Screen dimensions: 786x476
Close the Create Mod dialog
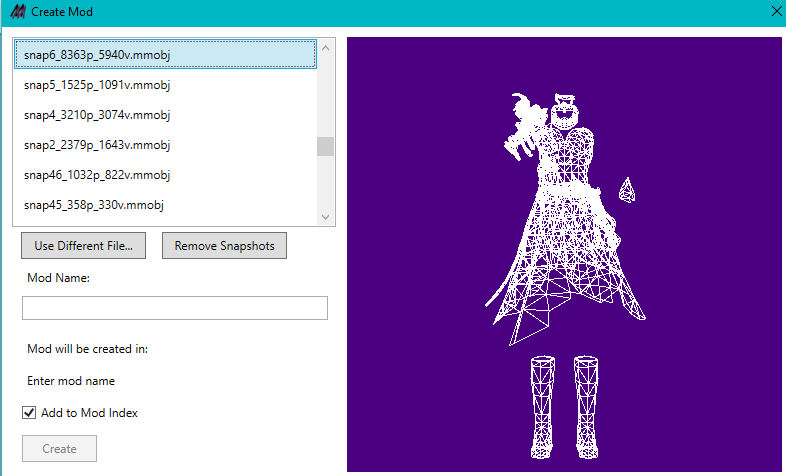tap(776, 12)
